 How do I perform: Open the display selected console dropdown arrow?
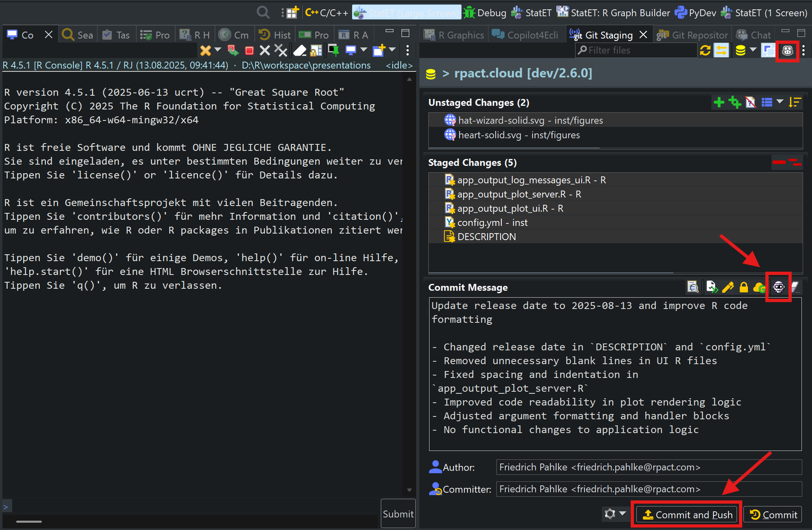click(x=364, y=49)
